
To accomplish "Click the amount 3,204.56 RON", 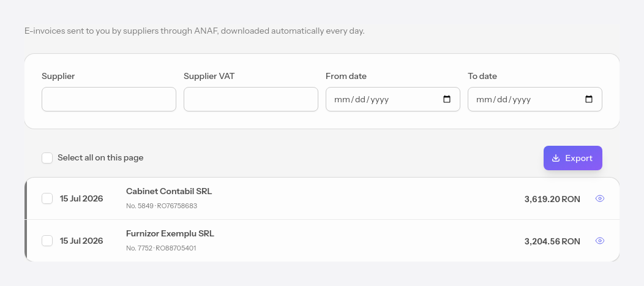I will [552, 241].
